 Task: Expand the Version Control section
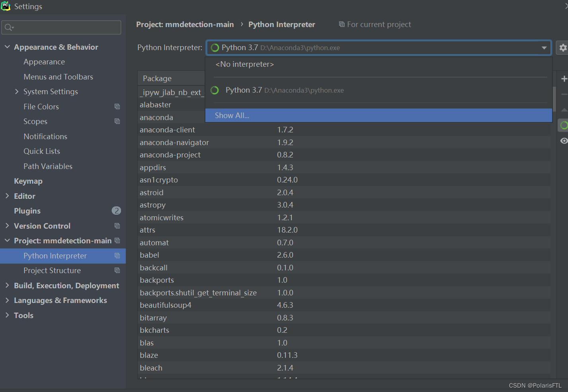7,226
